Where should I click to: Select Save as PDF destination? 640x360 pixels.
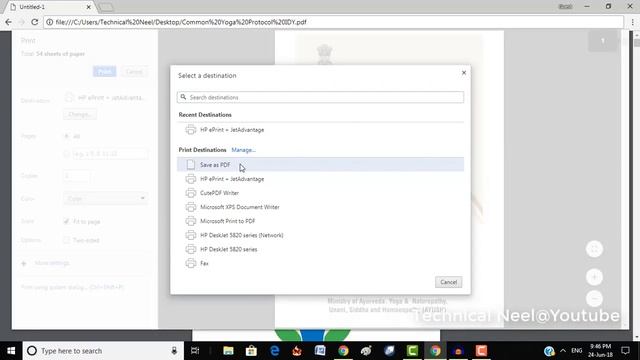pyautogui.click(x=320, y=164)
